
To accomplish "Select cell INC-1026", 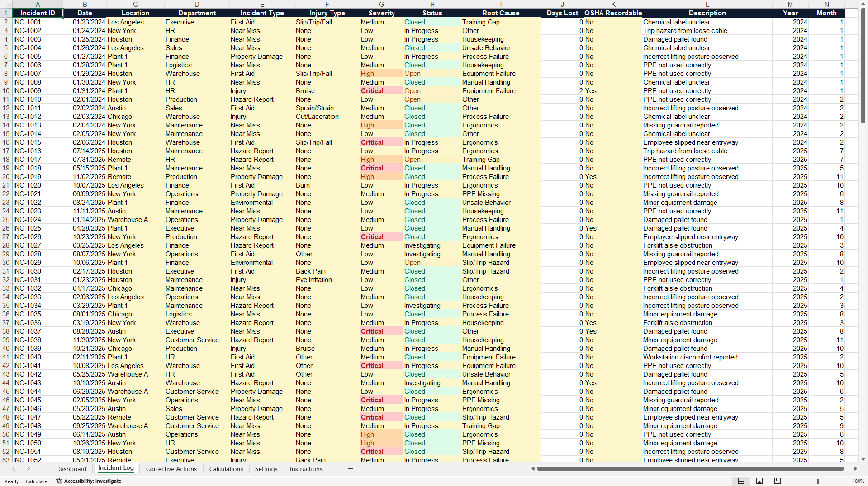I will tap(38, 237).
